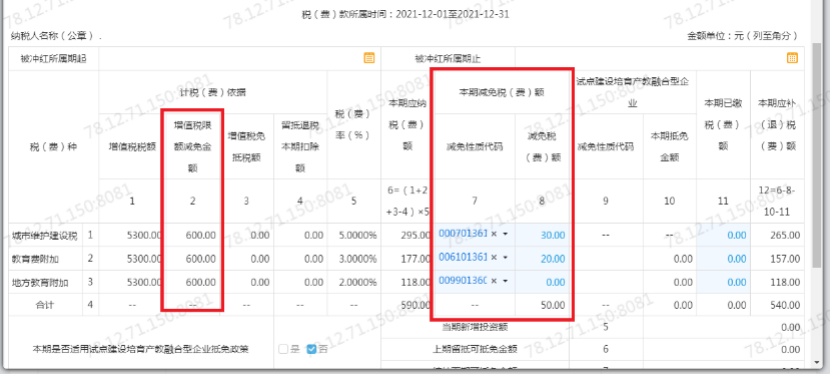Click 应补退税额 value 157.00
The width and height of the screenshot is (832, 376).
785,258
